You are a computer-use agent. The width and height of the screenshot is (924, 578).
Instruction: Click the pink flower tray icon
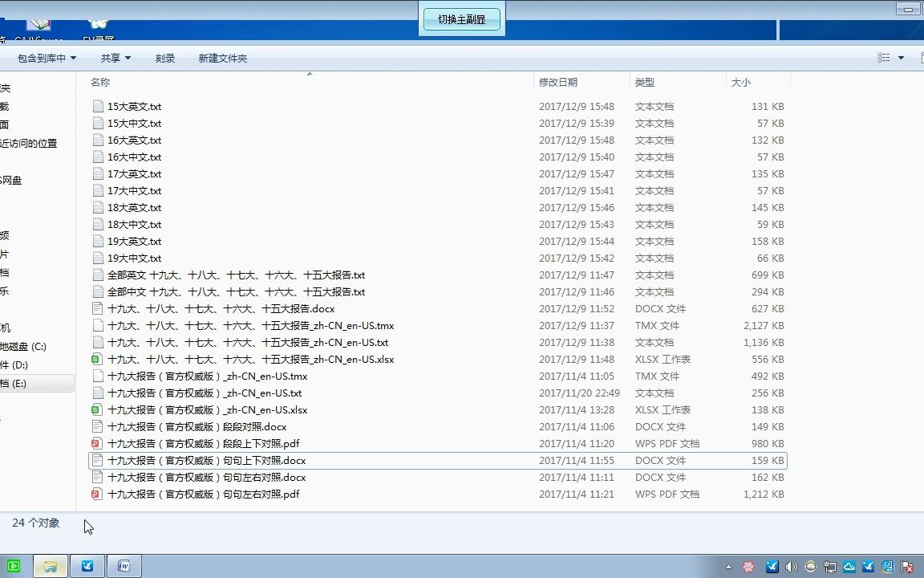tap(748, 566)
